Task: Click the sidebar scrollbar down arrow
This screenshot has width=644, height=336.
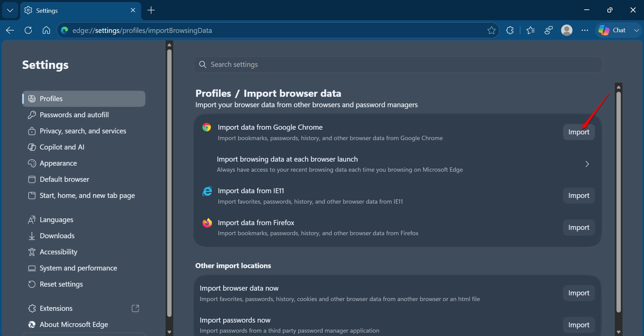Action: coord(169,332)
